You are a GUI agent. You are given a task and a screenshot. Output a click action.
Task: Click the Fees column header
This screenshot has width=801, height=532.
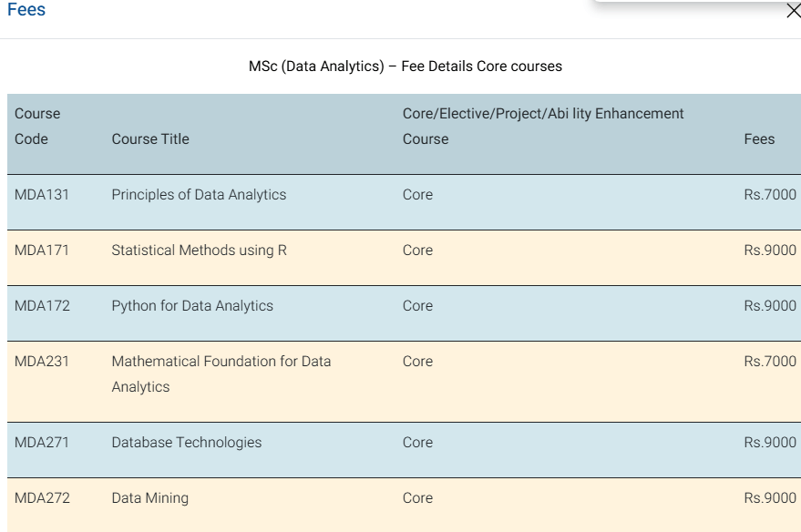coord(759,139)
